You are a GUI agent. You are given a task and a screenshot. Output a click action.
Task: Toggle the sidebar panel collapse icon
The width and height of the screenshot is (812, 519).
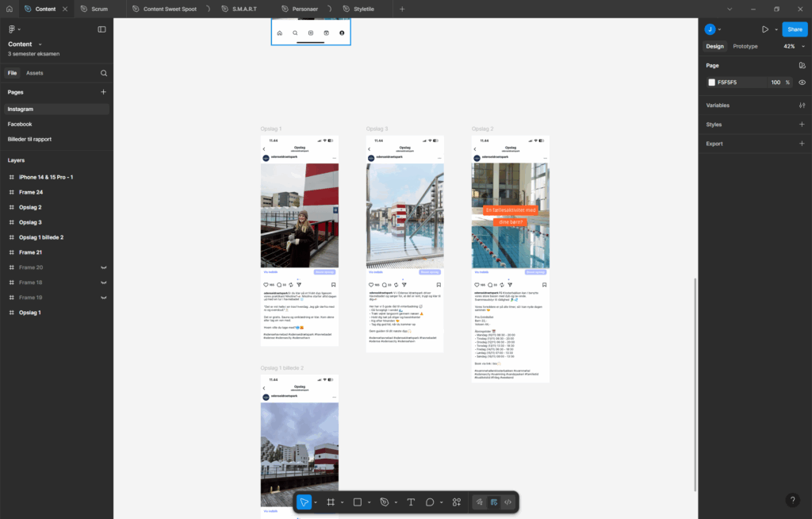point(102,29)
